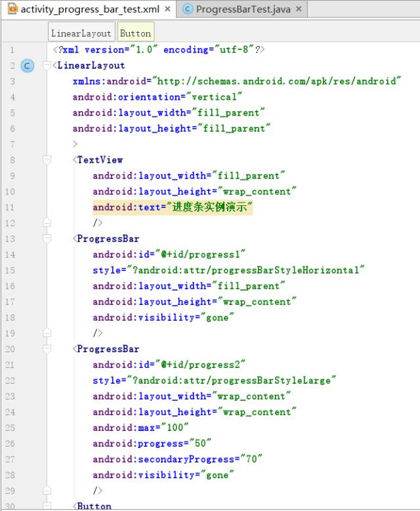Click the LinearLayout breadcrumb
This screenshot has width=420, height=511.
pos(81,32)
